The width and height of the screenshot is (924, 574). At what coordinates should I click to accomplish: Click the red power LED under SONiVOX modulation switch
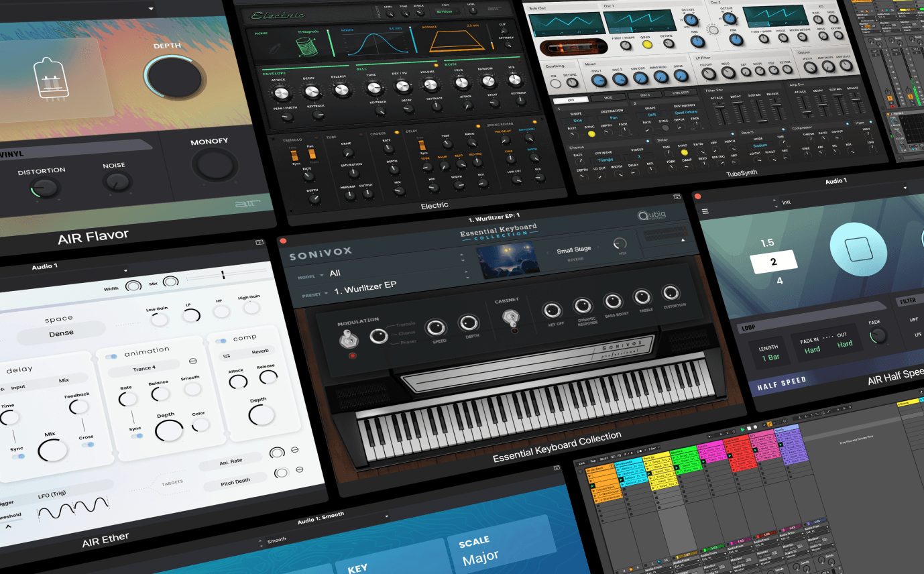click(353, 355)
